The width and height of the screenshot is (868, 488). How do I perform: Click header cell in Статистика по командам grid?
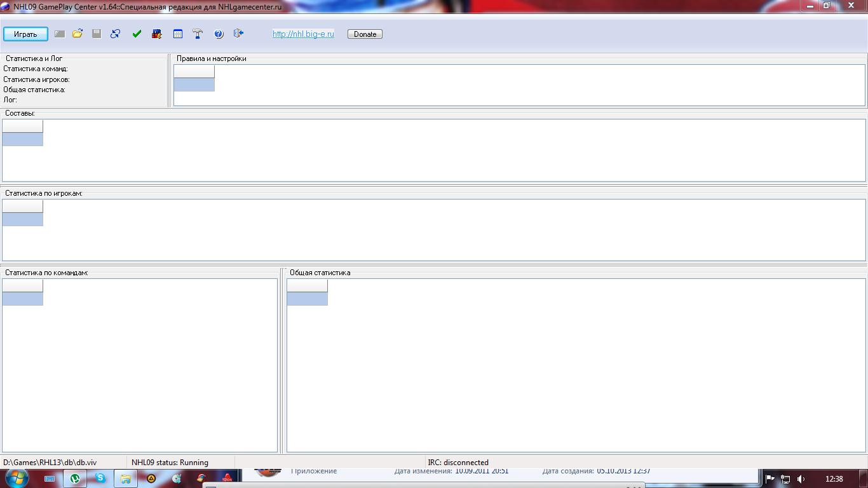[23, 285]
